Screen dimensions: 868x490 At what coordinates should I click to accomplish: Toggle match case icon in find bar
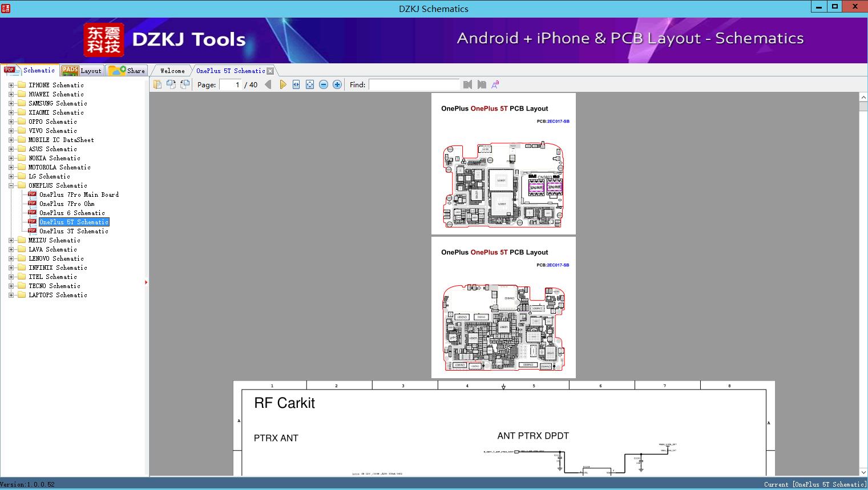click(495, 84)
